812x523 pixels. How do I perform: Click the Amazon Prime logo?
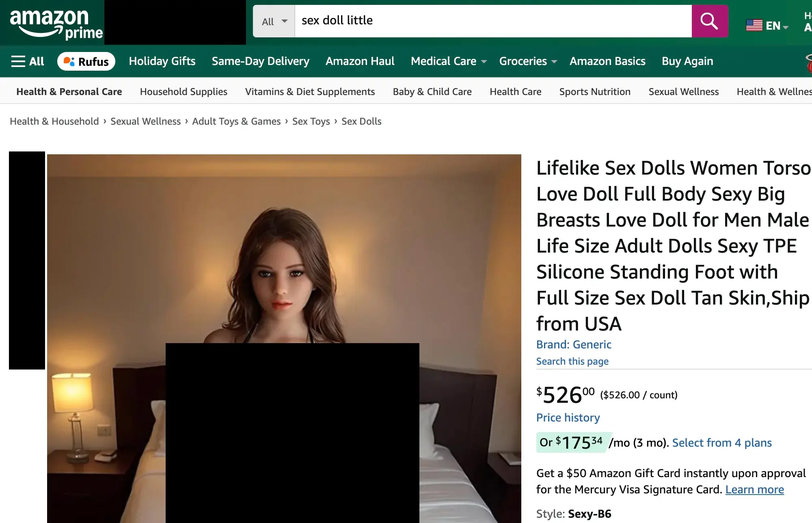(56, 24)
